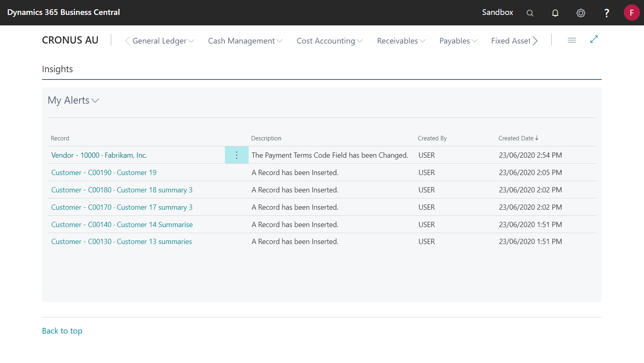Screen dimensions: 644x363
Task: Open the user account avatar F
Action: pyautogui.click(x=632, y=13)
